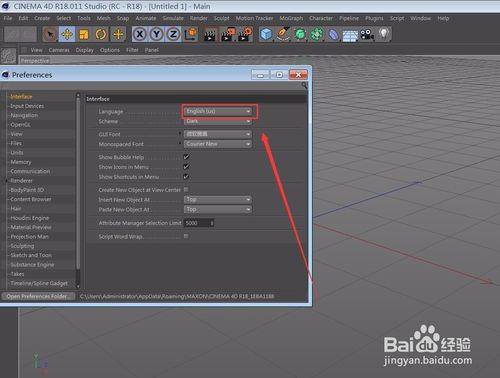Uncheck Show Bubble Help
This screenshot has height=378, width=500.
coord(186,157)
